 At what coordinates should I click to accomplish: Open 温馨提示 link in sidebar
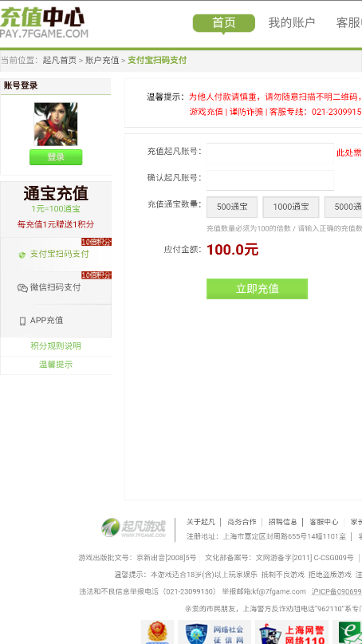click(x=56, y=365)
